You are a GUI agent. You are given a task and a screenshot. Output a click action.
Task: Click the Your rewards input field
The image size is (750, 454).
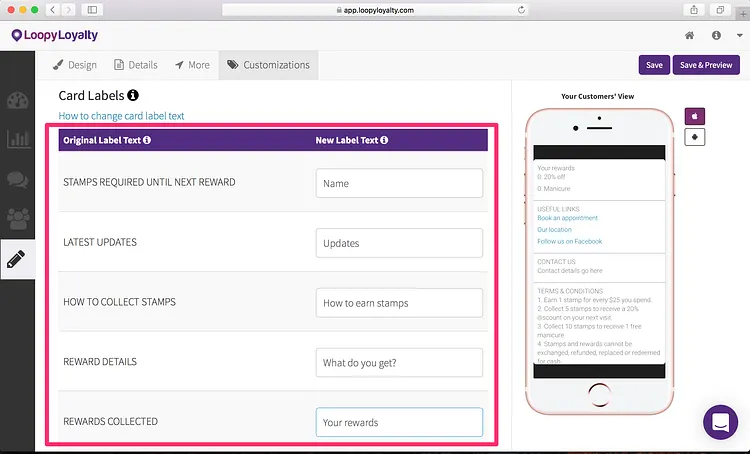pyautogui.click(x=399, y=422)
